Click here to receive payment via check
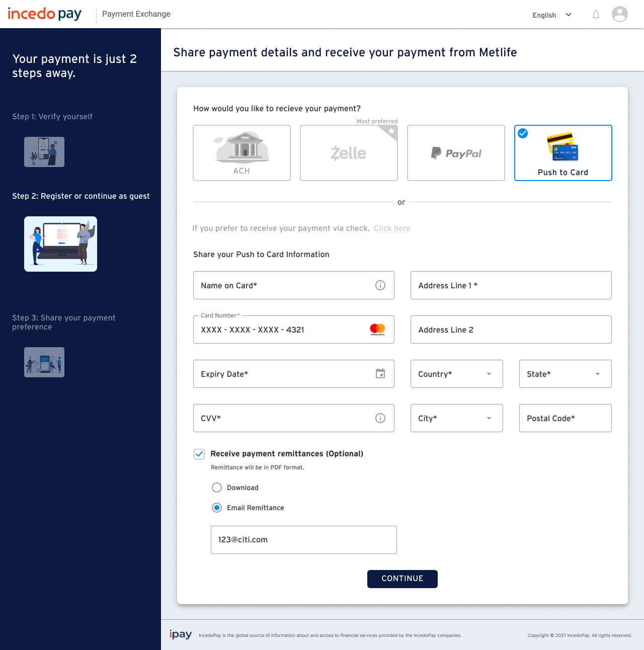Image resolution: width=644 pixels, height=650 pixels. (392, 228)
